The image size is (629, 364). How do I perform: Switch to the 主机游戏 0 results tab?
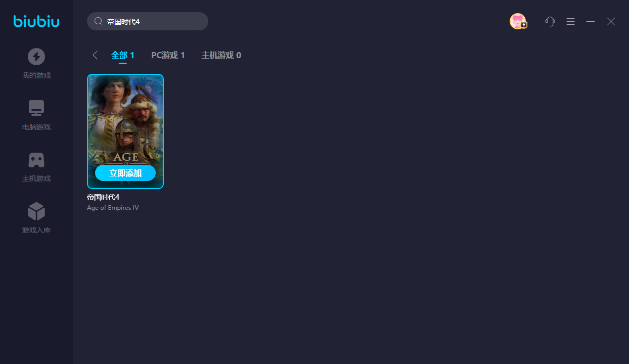pyautogui.click(x=221, y=55)
